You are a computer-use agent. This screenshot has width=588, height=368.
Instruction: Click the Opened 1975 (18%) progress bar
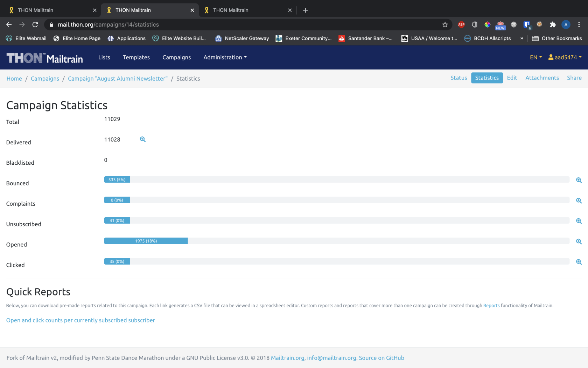click(x=146, y=241)
